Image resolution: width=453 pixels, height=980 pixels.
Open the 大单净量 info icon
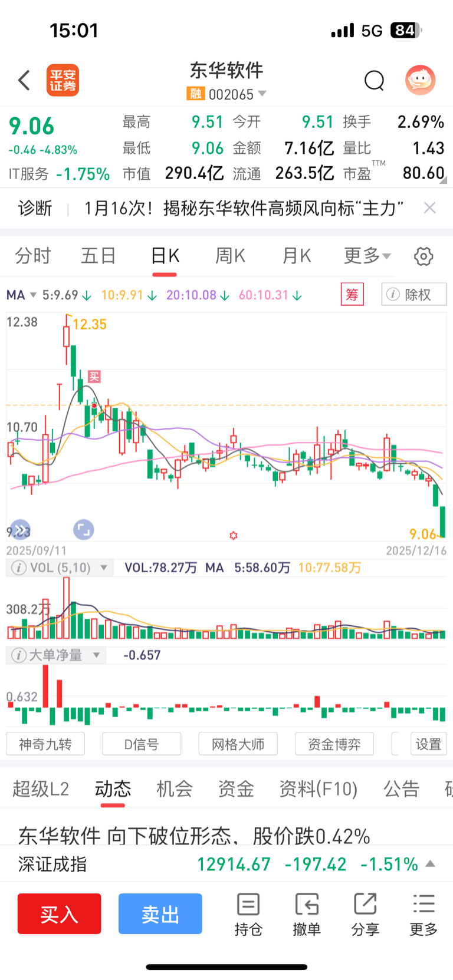tap(19, 655)
